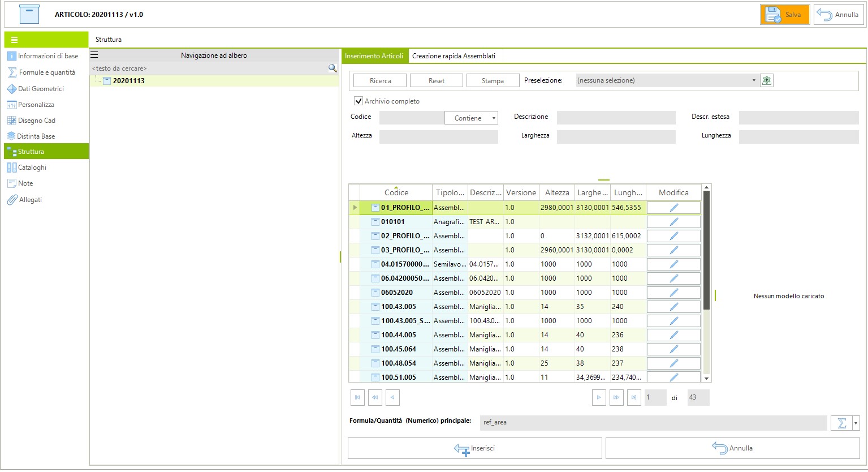Switch to Inserimento Articoli tab
This screenshot has height=472, width=868.
[x=374, y=56]
